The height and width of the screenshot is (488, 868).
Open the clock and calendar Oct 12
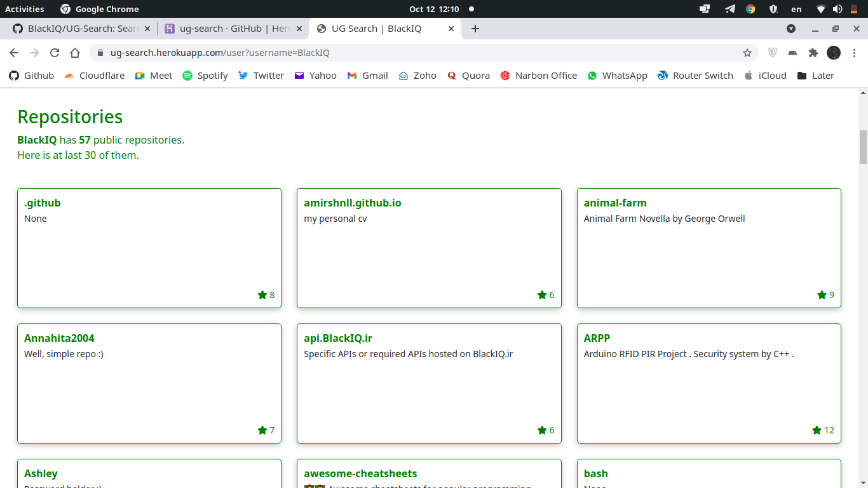click(434, 9)
